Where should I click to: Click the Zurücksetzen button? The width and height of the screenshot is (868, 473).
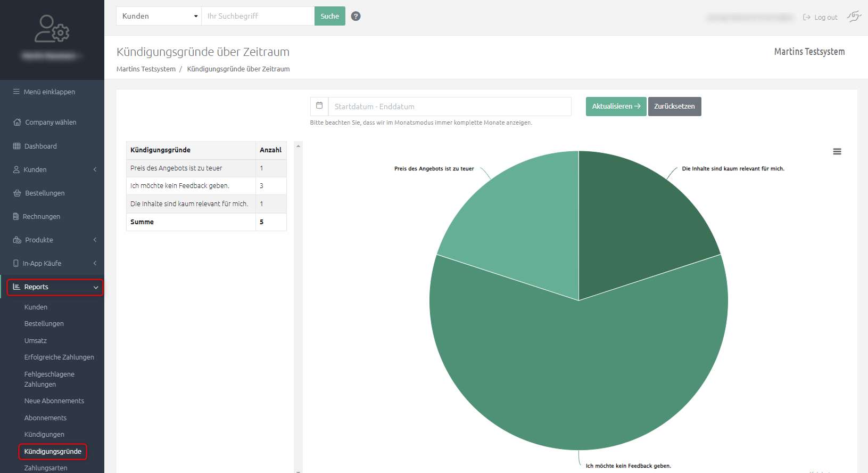point(674,107)
